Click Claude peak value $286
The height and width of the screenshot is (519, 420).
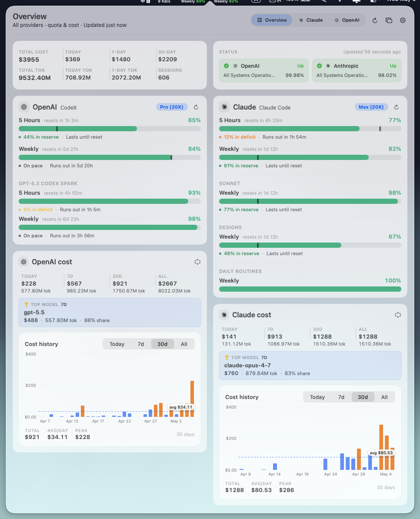point(287,490)
